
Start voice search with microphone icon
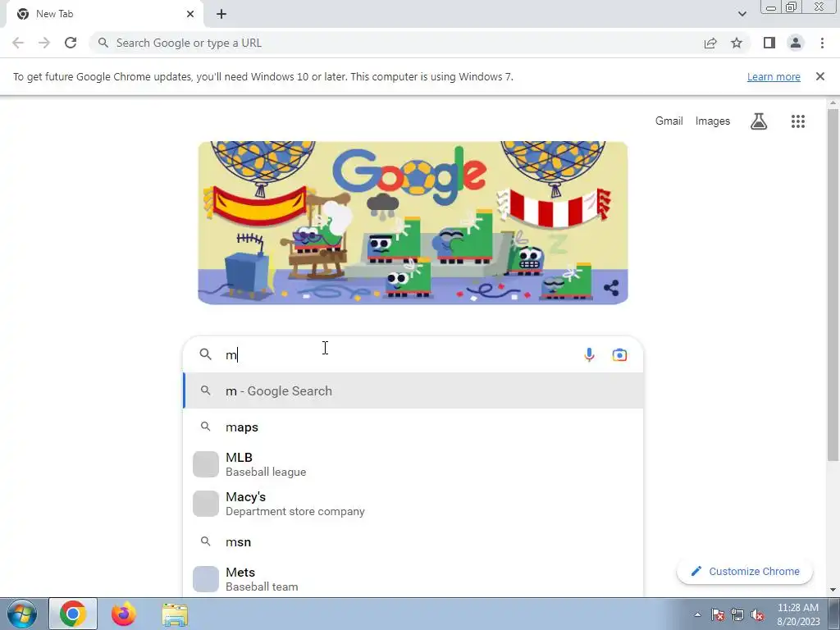[x=589, y=354]
